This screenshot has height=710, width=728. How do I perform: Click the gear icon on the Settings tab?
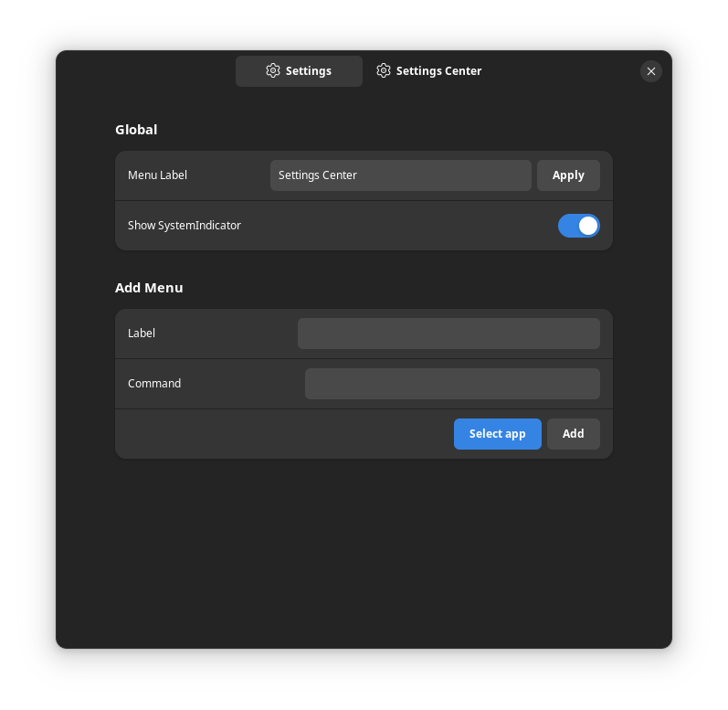tap(273, 70)
